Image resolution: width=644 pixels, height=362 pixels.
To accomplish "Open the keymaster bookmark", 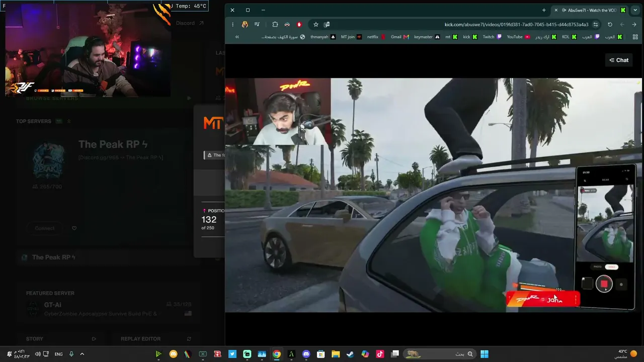I will (x=427, y=37).
